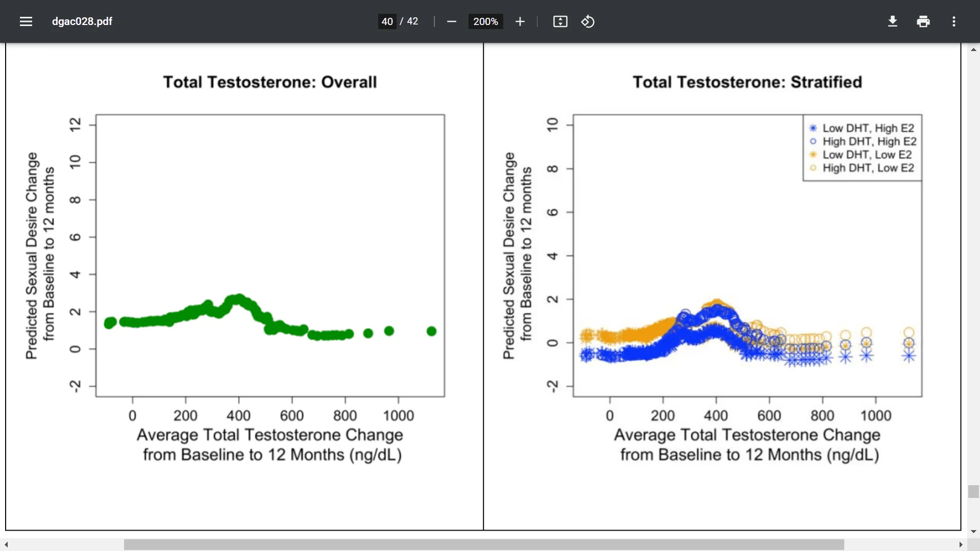Click the right chart x-axis label text
Image resolution: width=980 pixels, height=551 pixels.
(x=748, y=445)
